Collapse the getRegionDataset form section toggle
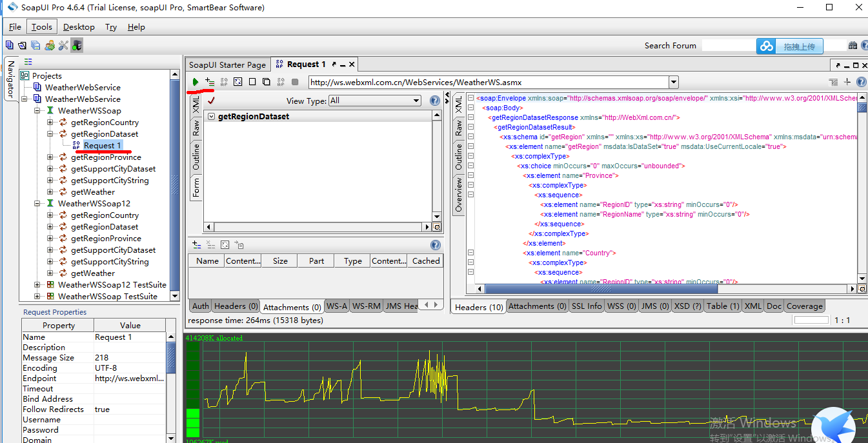 [x=211, y=117]
